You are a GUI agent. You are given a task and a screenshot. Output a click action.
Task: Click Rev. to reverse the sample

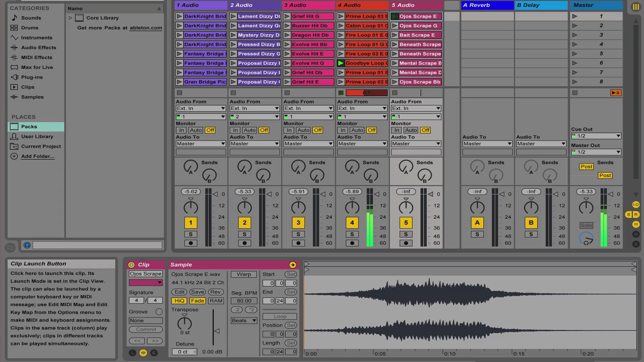tap(216, 292)
